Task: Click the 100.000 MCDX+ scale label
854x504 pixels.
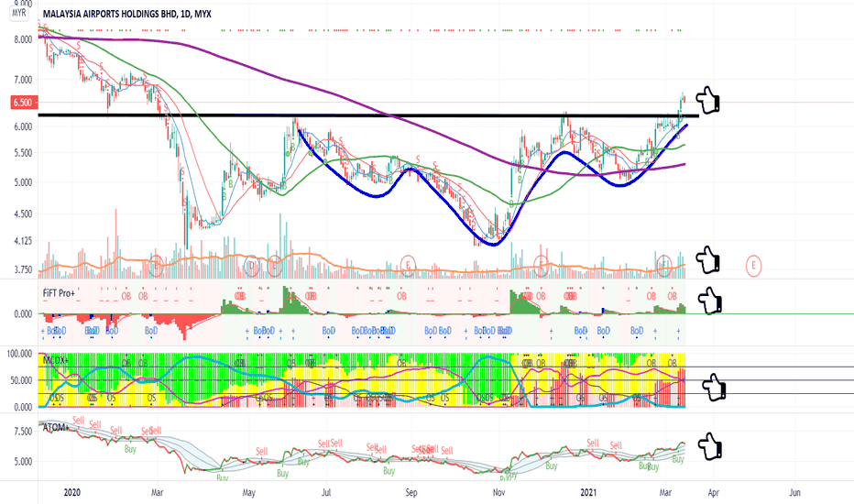Action: [x=19, y=354]
